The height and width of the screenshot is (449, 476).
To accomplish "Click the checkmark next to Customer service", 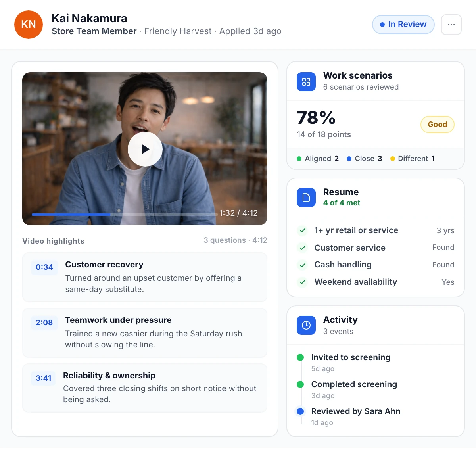I will (x=302, y=248).
